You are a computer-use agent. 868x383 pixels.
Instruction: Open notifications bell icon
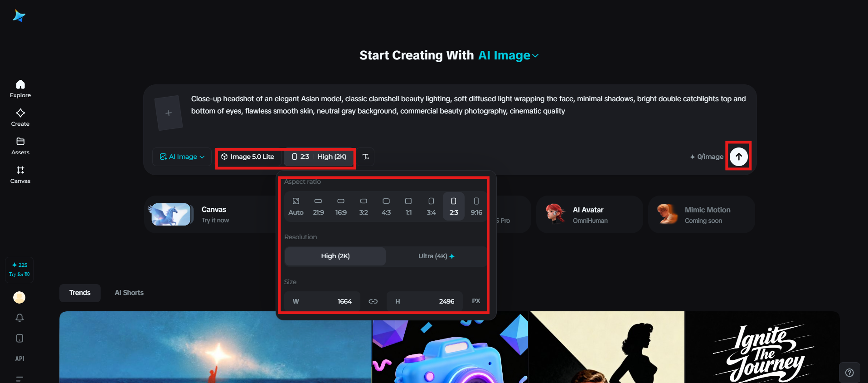pos(19,318)
